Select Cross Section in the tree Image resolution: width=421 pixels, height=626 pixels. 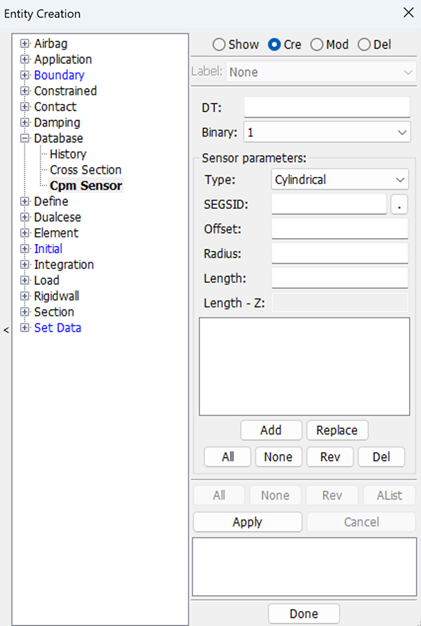coord(85,170)
